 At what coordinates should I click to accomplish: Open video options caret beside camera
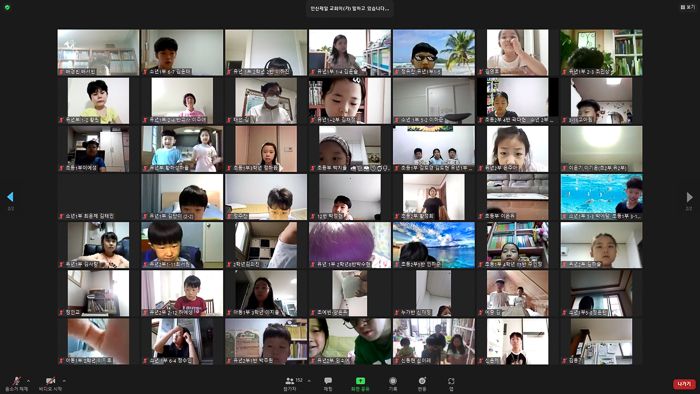pyautogui.click(x=64, y=381)
